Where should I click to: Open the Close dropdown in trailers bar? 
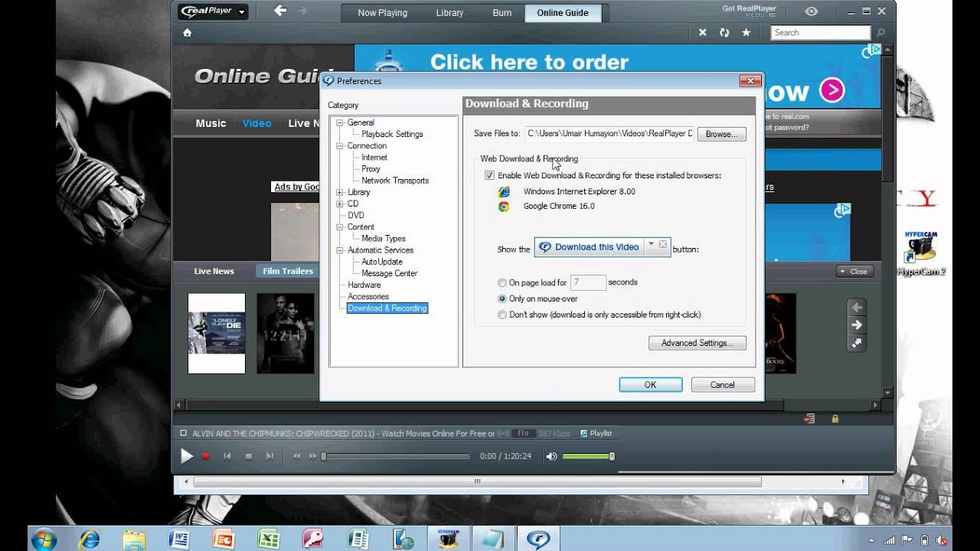(x=853, y=271)
